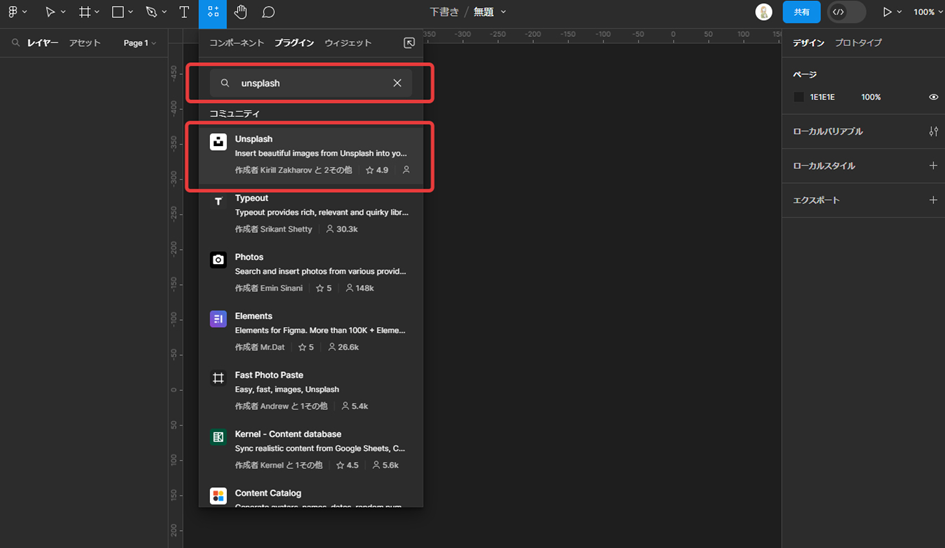This screenshot has width=945, height=548.
Task: Switch to ウィジェット tab
Action: click(x=348, y=43)
